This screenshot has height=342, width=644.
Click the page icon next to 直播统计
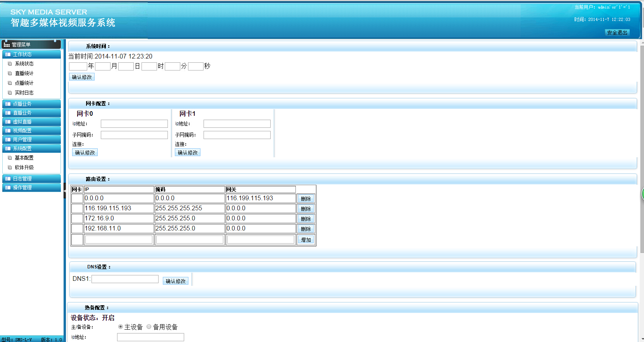(x=10, y=73)
